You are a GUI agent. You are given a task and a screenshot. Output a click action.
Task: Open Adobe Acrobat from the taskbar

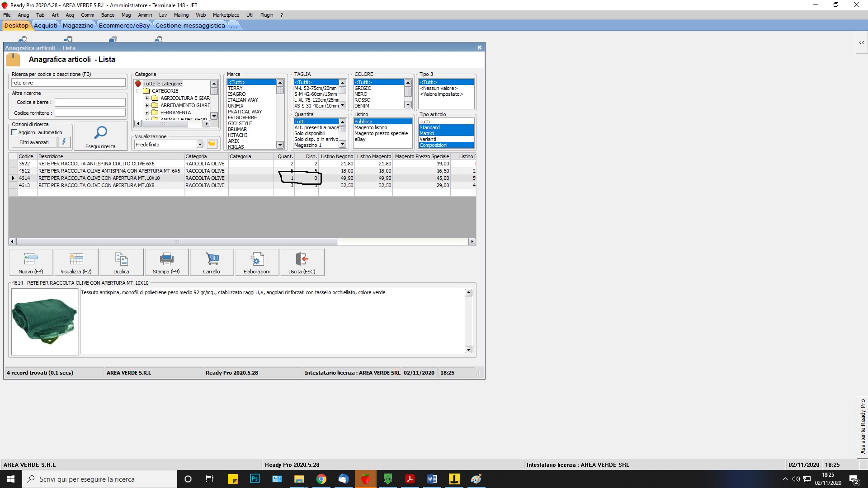(410, 479)
